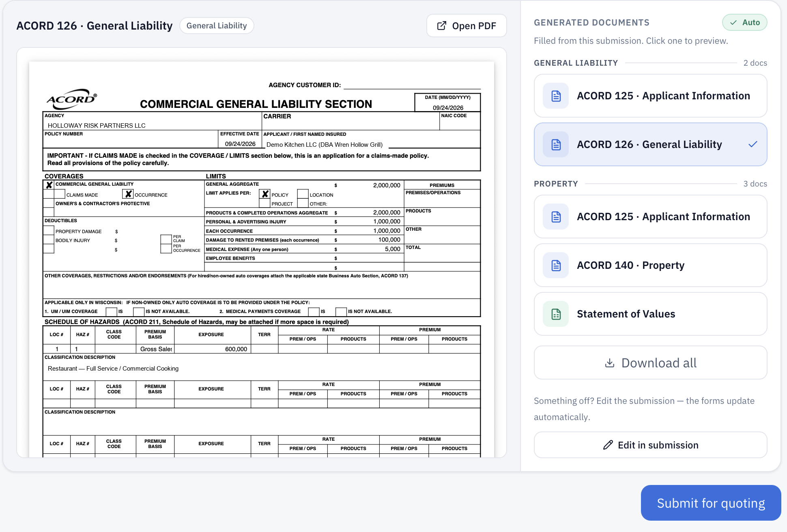The width and height of the screenshot is (787, 532).
Task: Click the effective date 09/24/2026 field
Action: 240,144
